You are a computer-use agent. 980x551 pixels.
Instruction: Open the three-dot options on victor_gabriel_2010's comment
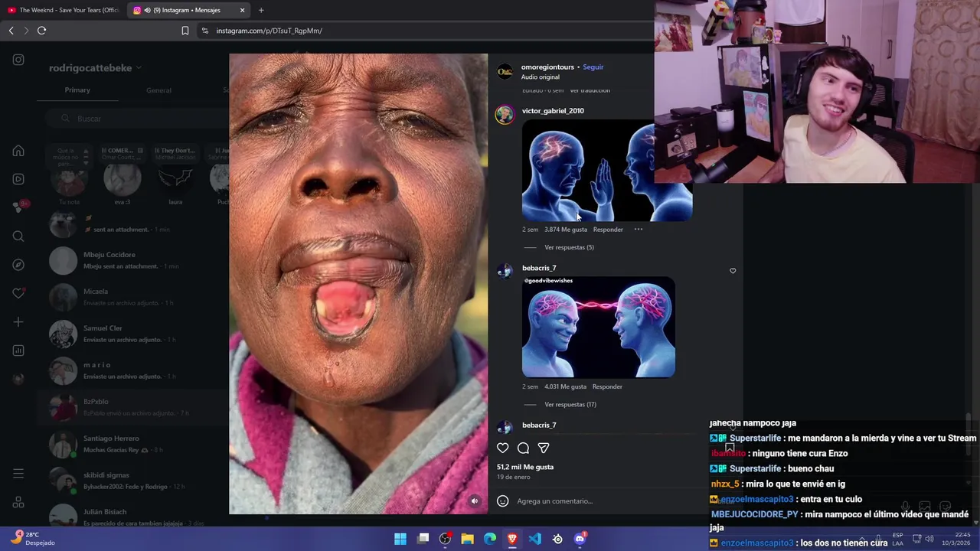(639, 230)
